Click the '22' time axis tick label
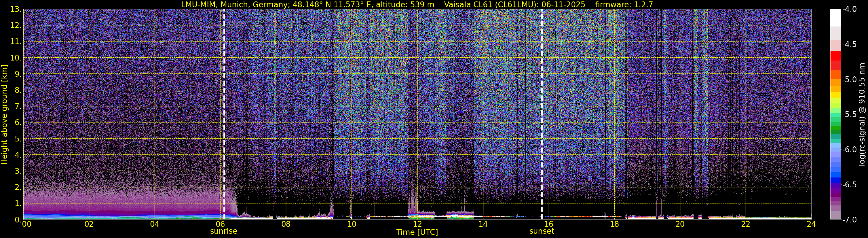 (746, 224)
